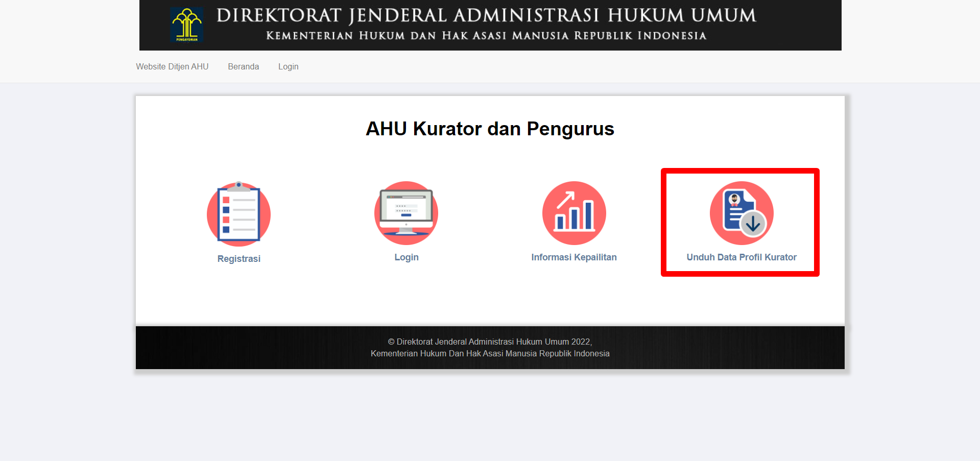
Task: Select the Informasi Kepailitan bar chart icon
Action: pyautogui.click(x=574, y=213)
